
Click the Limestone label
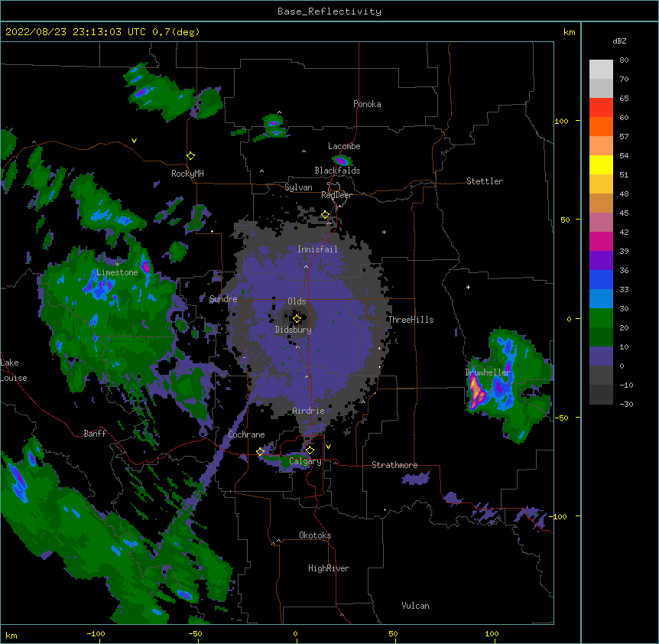point(117,272)
